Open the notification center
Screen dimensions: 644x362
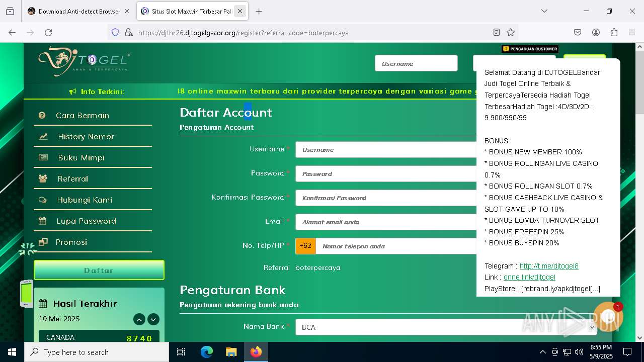(x=627, y=352)
